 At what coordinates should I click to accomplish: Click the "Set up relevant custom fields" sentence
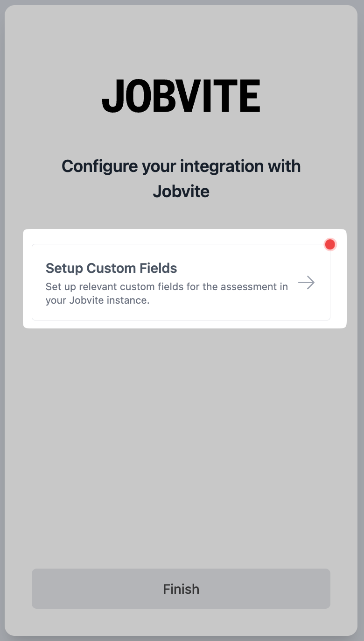pyautogui.click(x=167, y=286)
